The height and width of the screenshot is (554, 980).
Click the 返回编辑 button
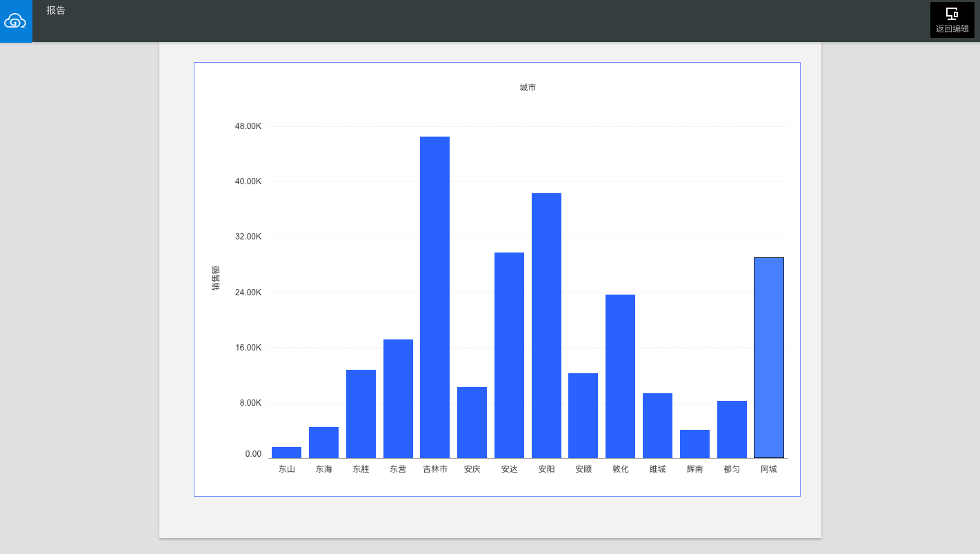pyautogui.click(x=952, y=20)
